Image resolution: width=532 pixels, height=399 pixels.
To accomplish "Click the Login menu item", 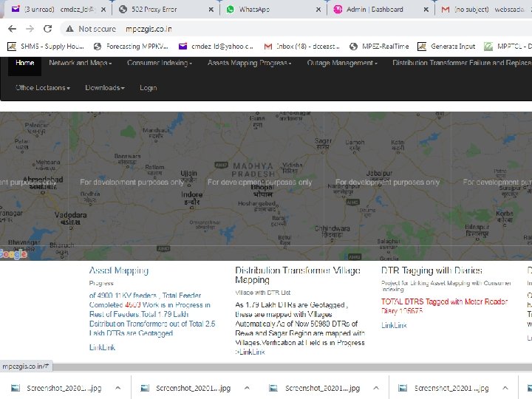I will pyautogui.click(x=149, y=88).
